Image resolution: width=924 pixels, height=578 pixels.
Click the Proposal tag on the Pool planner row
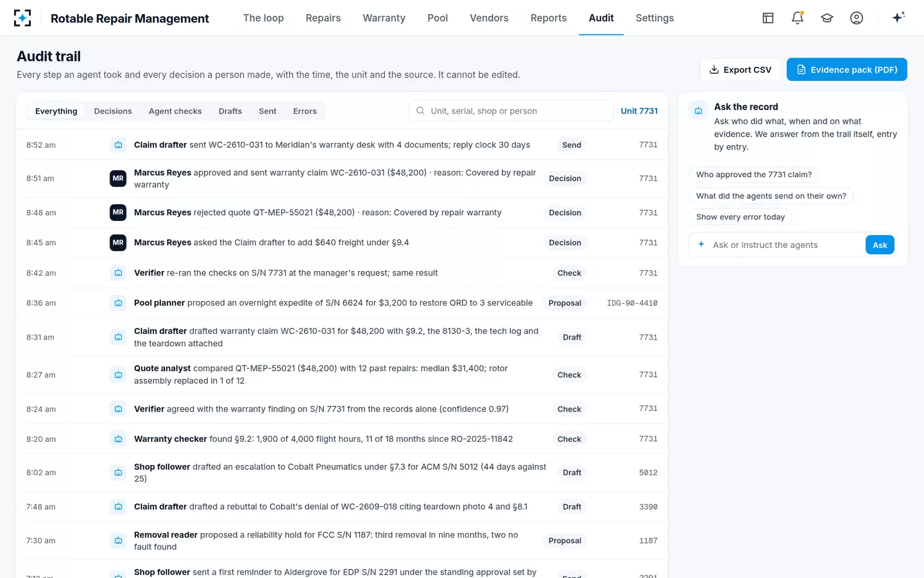[x=565, y=303]
